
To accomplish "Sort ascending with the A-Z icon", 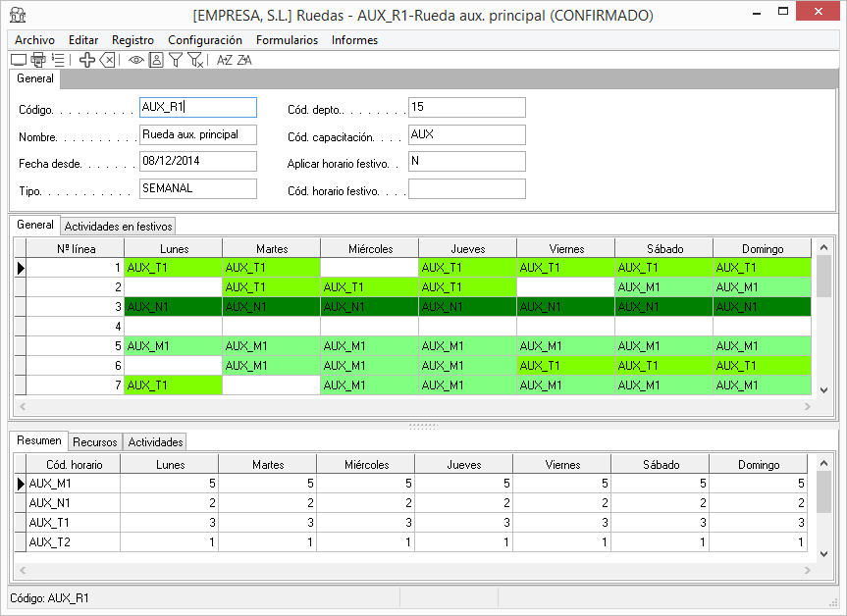I will click(225, 60).
